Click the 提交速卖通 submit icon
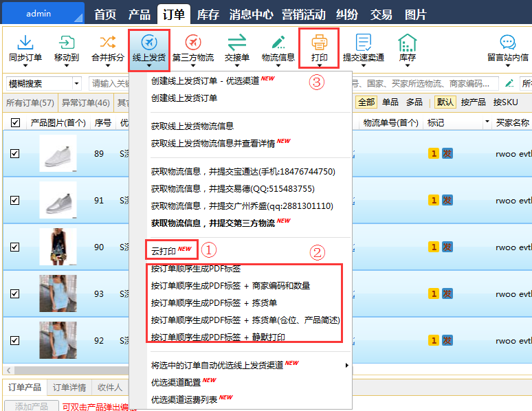Viewport: 532px width, 411px height. point(364,43)
